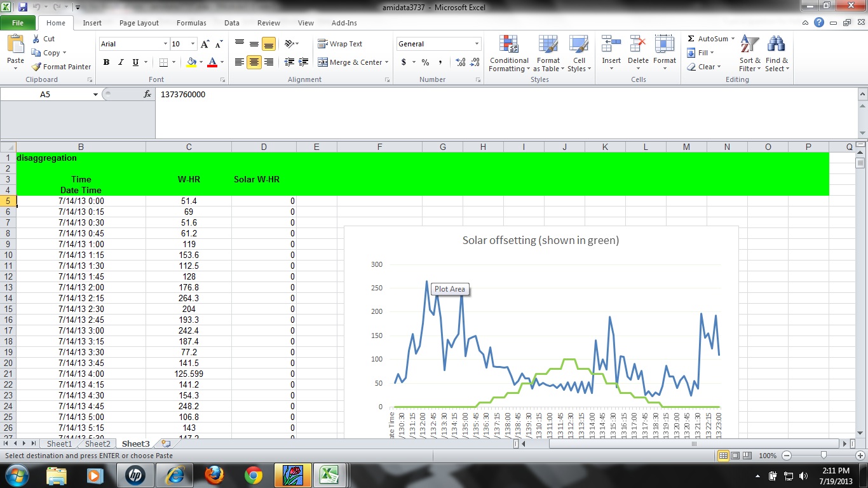Open the Merge & Center dropdown arrow
This screenshot has width=868, height=488.
tap(386, 62)
